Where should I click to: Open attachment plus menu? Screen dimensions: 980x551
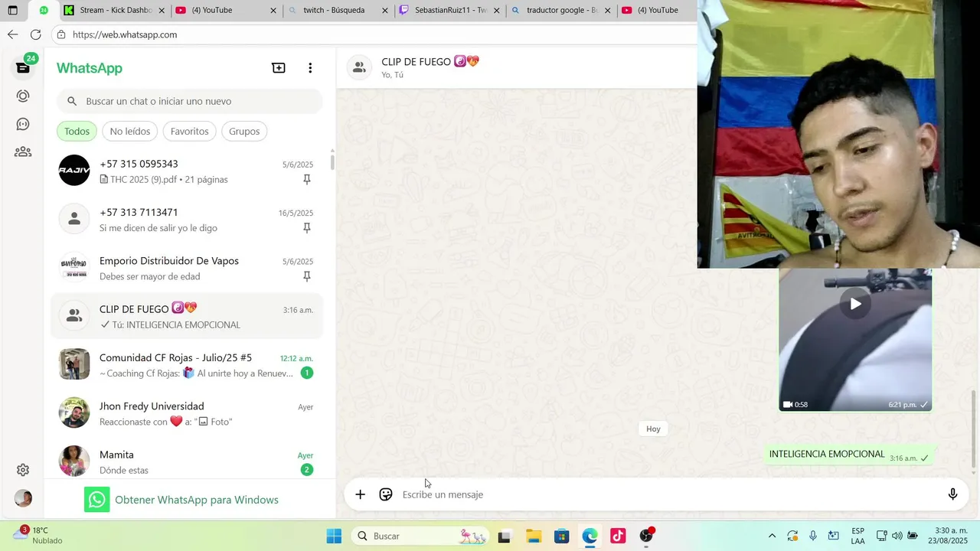point(360,494)
